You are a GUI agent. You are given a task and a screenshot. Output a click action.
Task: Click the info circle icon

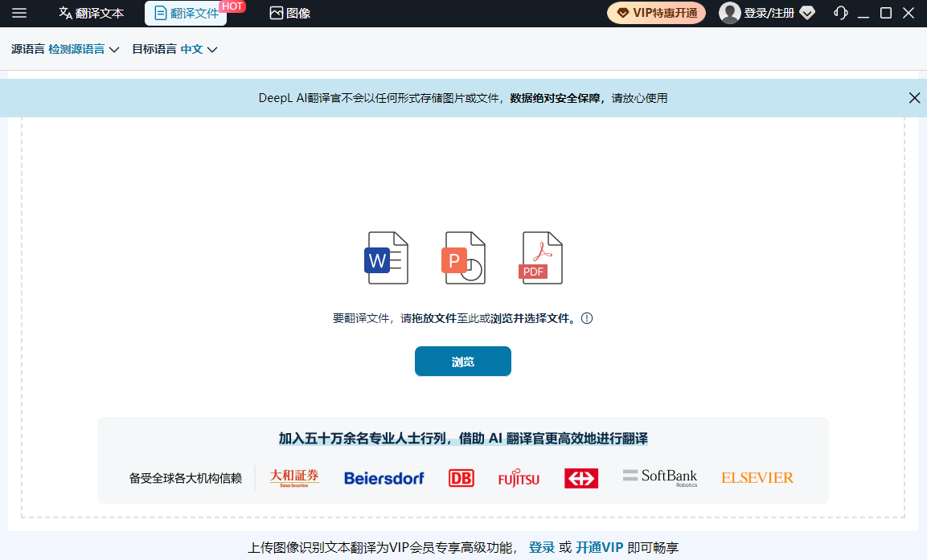(x=586, y=318)
